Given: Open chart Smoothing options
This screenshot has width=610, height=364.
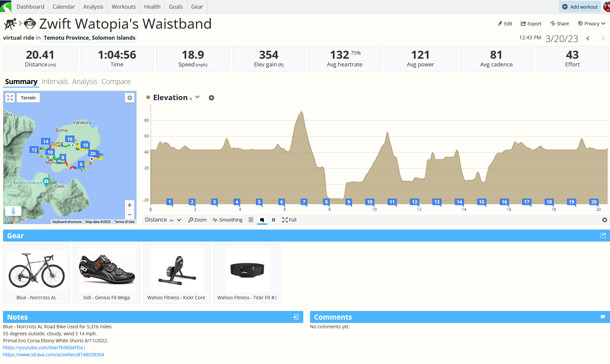Looking at the screenshot, I should click(x=227, y=220).
